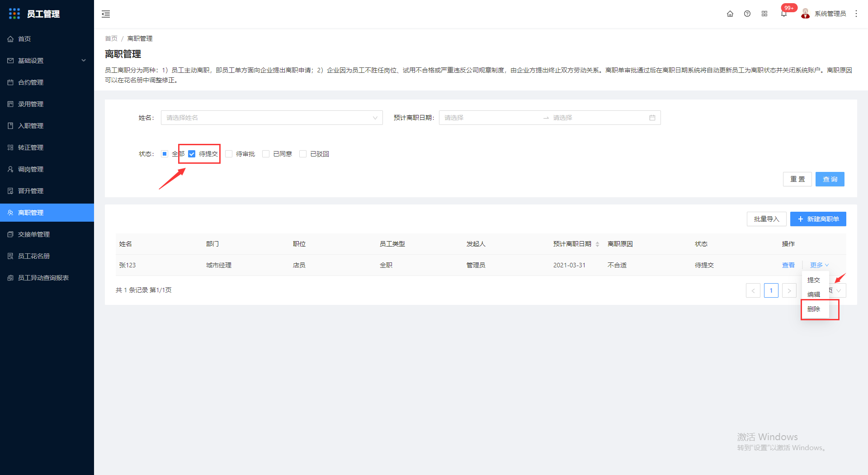Click the calendar icon in date range field
The width and height of the screenshot is (868, 475).
pos(652,118)
